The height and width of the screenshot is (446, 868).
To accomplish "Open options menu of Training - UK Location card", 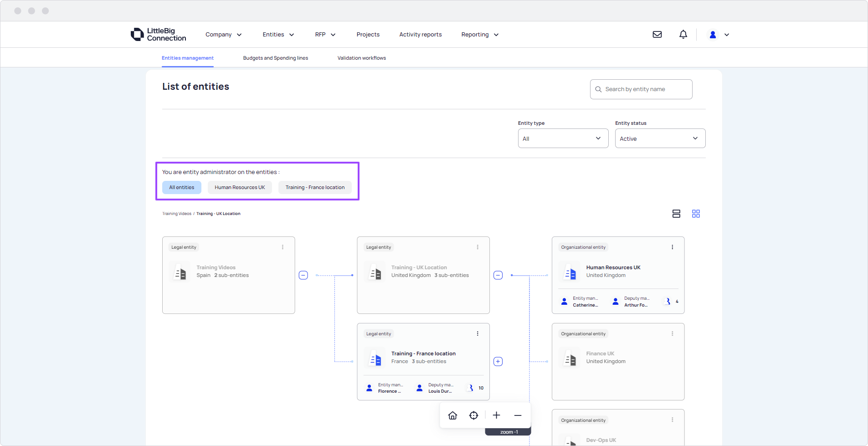I will [x=478, y=247].
